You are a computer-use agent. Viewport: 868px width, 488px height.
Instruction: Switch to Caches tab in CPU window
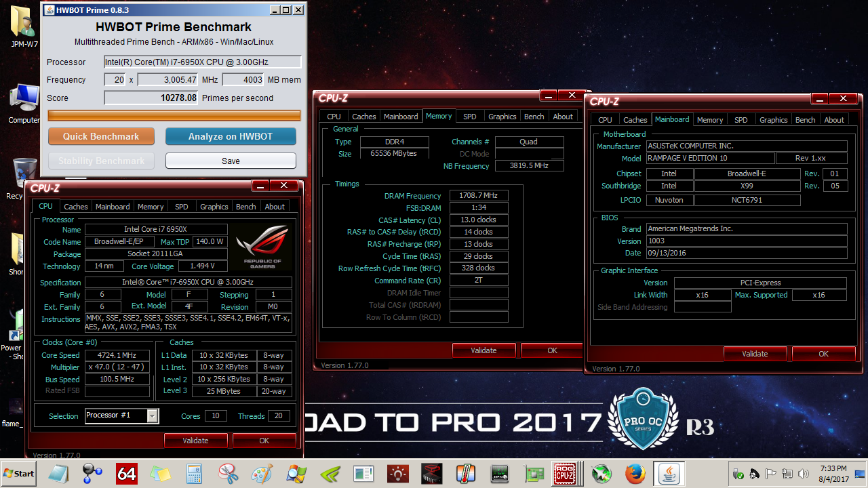coord(76,207)
